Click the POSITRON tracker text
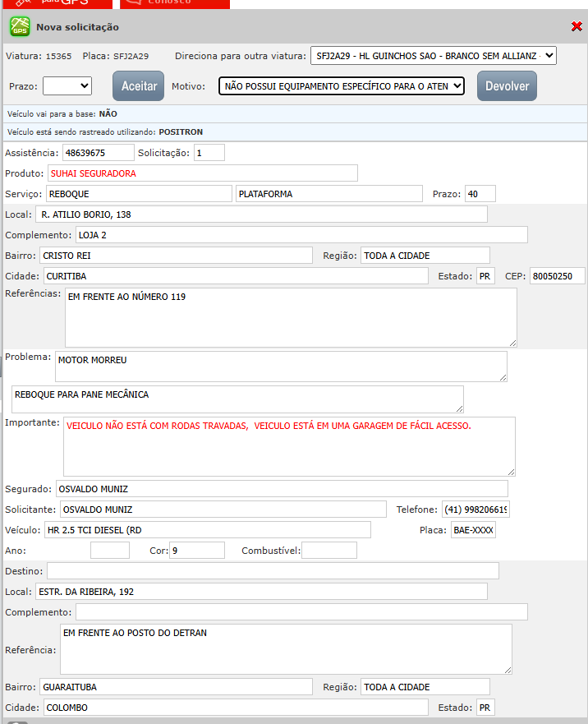588x724 pixels. point(181,132)
